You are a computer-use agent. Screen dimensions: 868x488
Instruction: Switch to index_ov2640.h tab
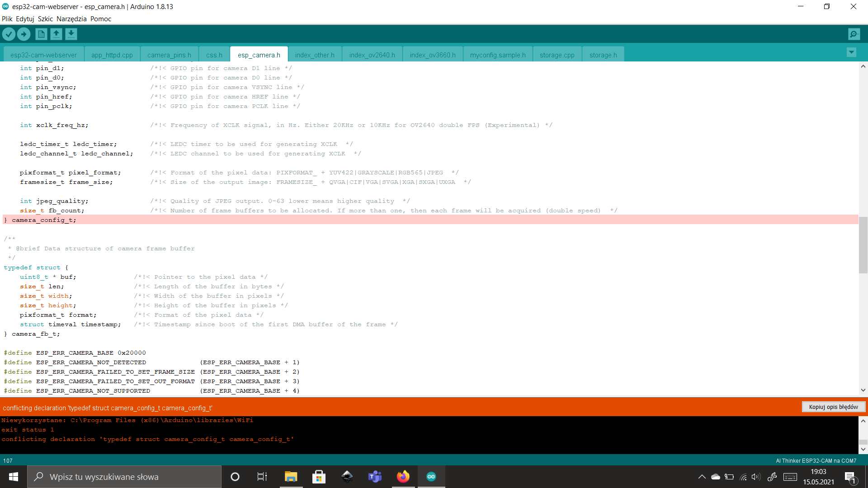coord(372,55)
